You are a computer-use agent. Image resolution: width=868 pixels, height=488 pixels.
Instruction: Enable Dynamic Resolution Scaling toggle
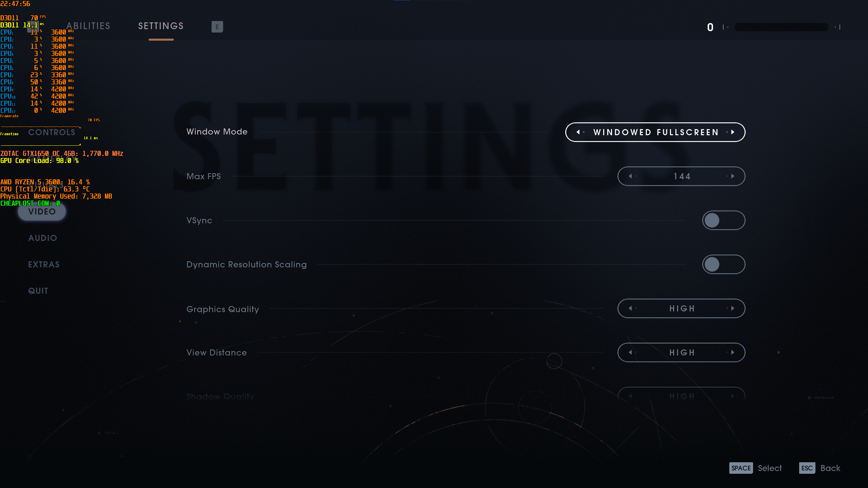point(724,264)
